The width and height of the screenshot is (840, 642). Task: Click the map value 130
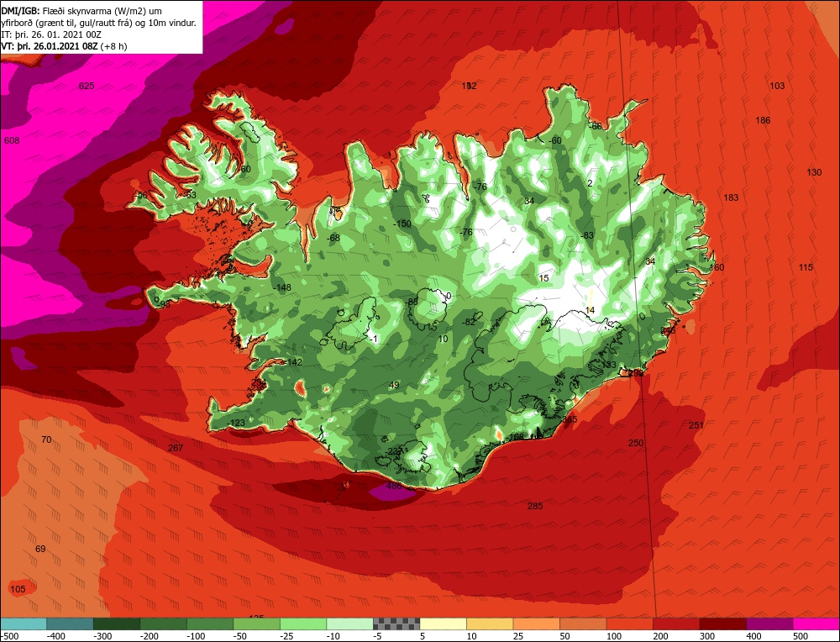814,172
